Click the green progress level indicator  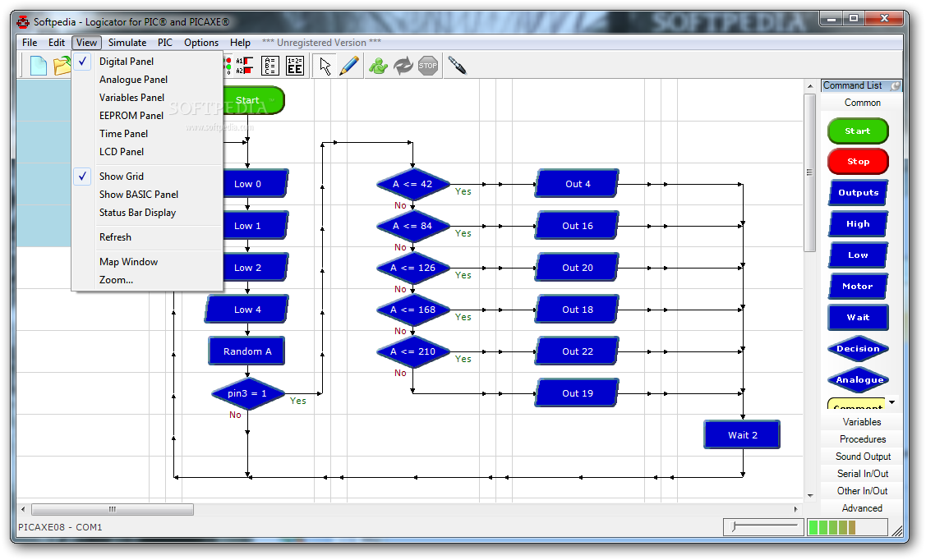pyautogui.click(x=847, y=527)
